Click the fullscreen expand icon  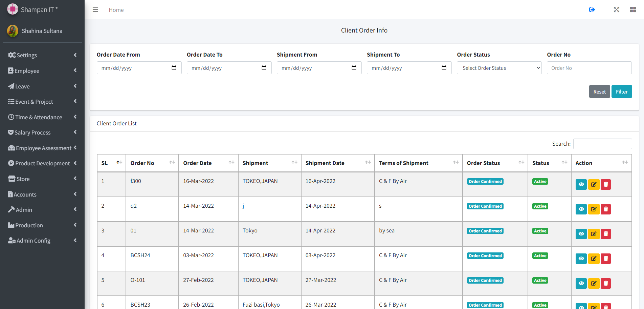(x=617, y=10)
